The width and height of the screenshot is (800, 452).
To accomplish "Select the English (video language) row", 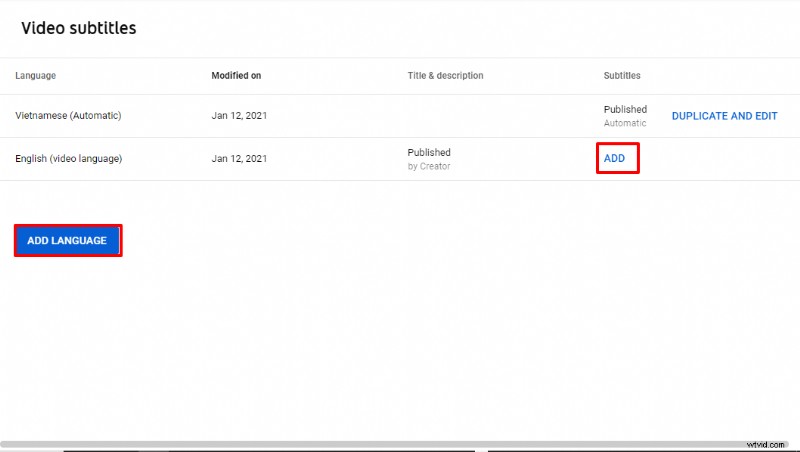I will pos(400,159).
